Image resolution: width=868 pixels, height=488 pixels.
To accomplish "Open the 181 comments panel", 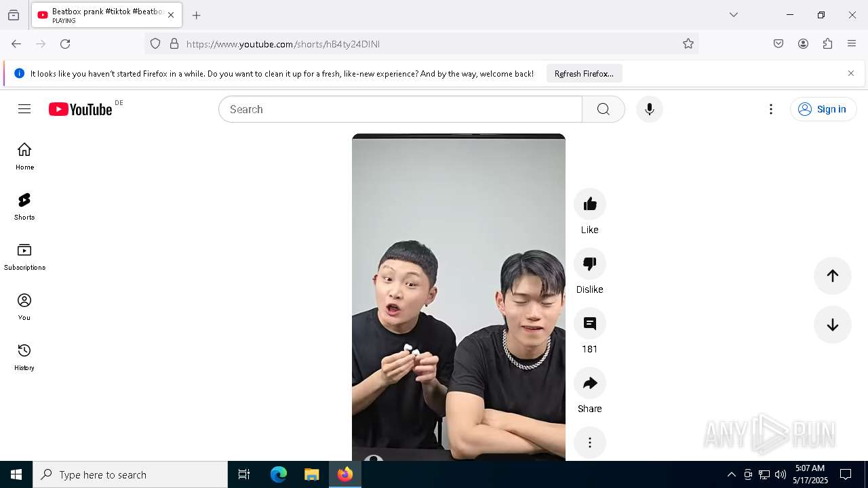I will [x=590, y=323].
